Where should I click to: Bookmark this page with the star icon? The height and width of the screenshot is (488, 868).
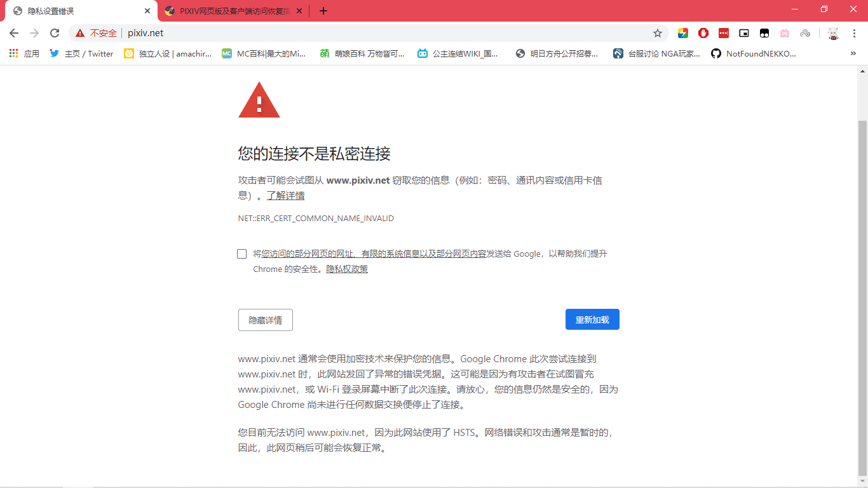click(x=658, y=33)
